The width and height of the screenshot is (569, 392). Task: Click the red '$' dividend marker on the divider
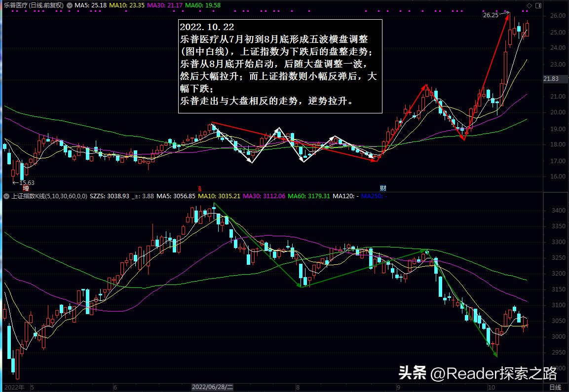tap(199, 188)
